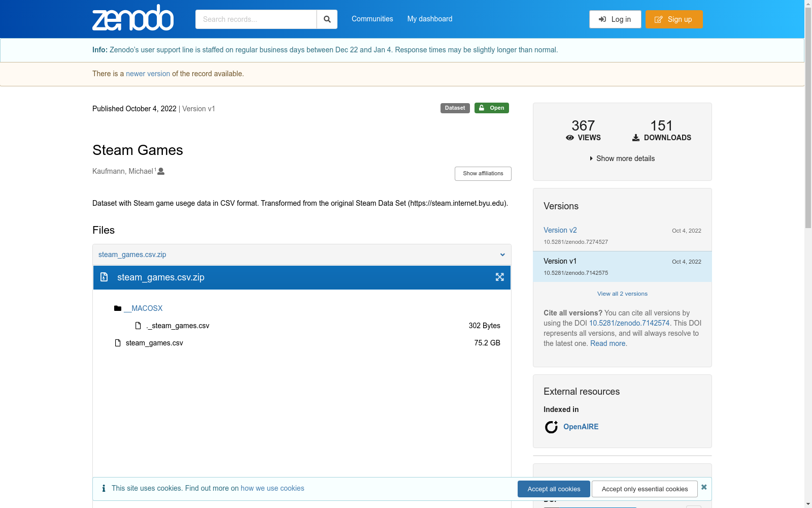Click the Read more link
This screenshot has width=812, height=508.
point(608,343)
